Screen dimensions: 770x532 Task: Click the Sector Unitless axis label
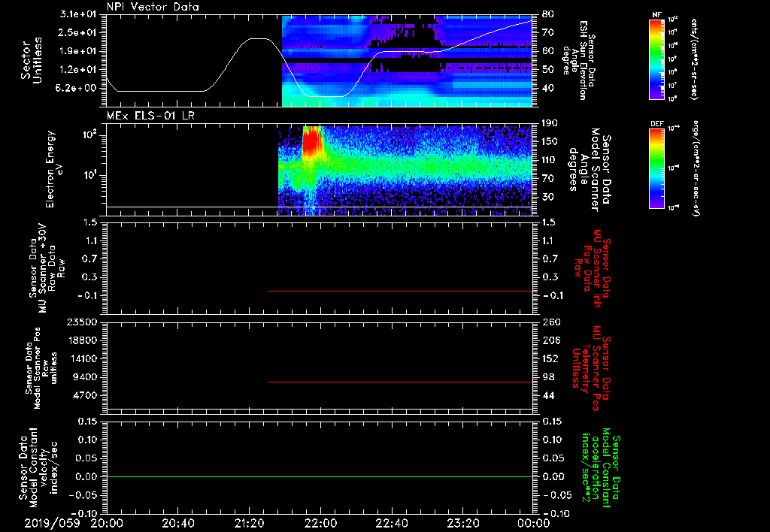[31, 60]
